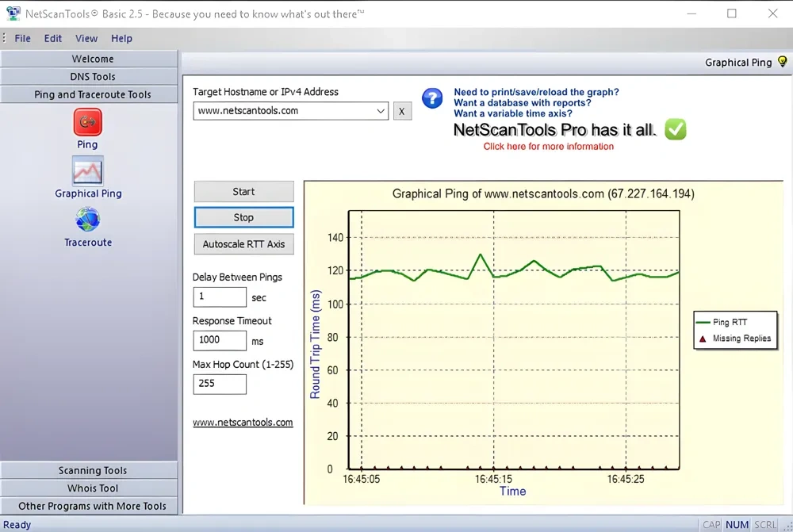Open the Edit menu
Screen dimensions: 793x532
click(52, 38)
